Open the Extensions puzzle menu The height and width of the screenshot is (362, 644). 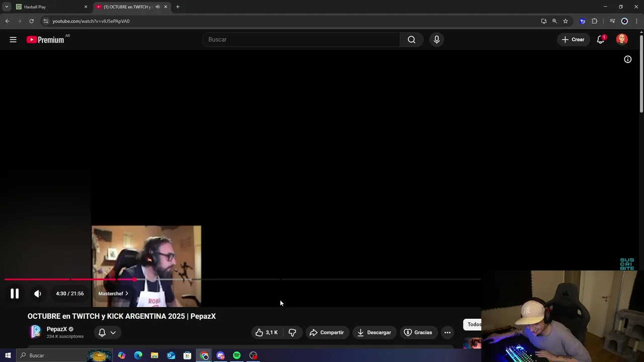(595, 21)
